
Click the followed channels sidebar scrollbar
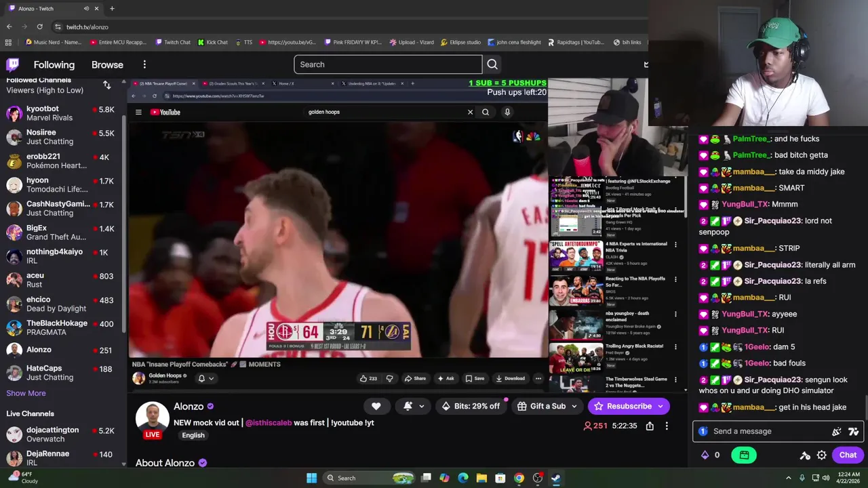123,224
